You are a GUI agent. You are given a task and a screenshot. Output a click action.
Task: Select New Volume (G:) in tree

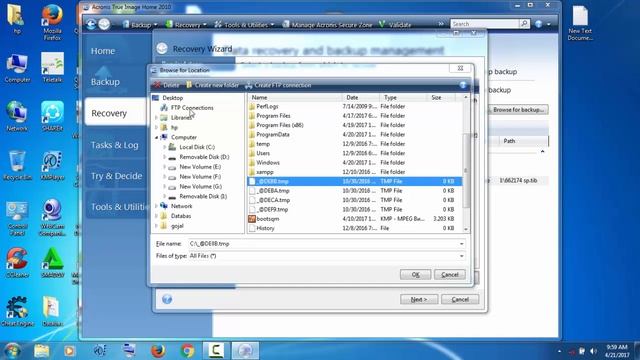(x=200, y=187)
